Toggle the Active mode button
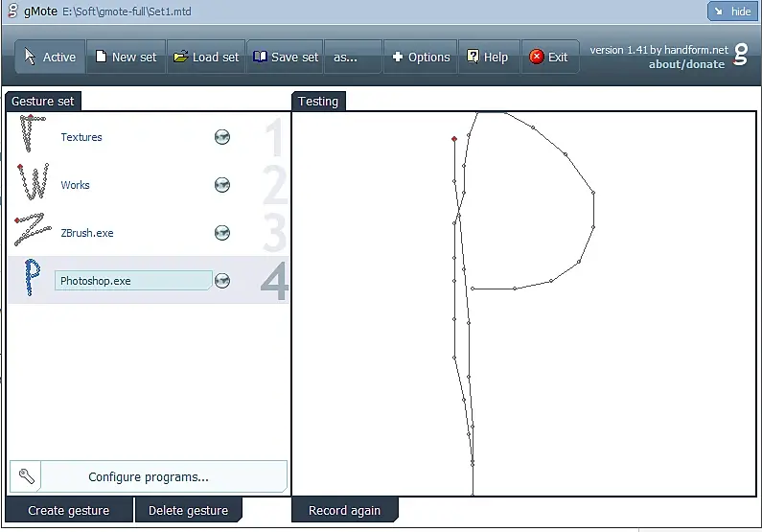Screen dimensions: 762x532 [x=51, y=57]
